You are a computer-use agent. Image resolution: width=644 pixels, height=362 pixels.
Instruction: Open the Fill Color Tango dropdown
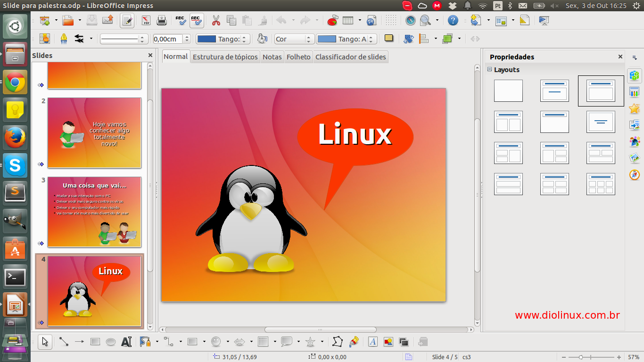[347, 39]
